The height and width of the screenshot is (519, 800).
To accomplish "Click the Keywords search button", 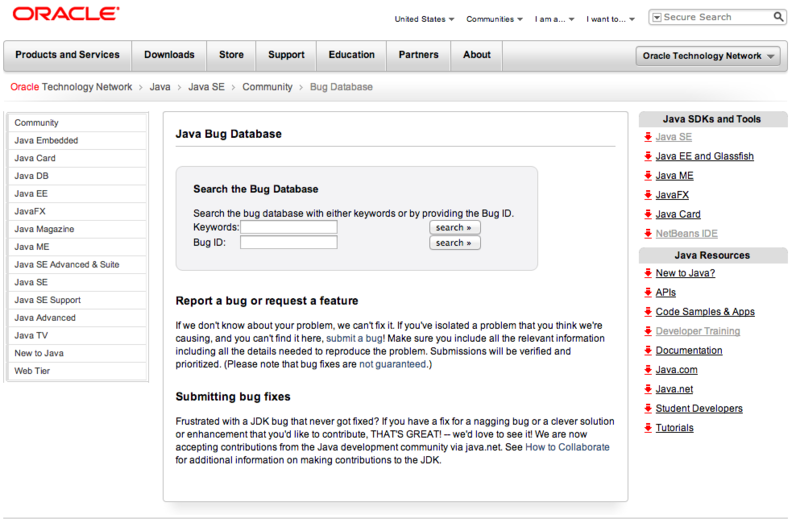I will click(455, 228).
